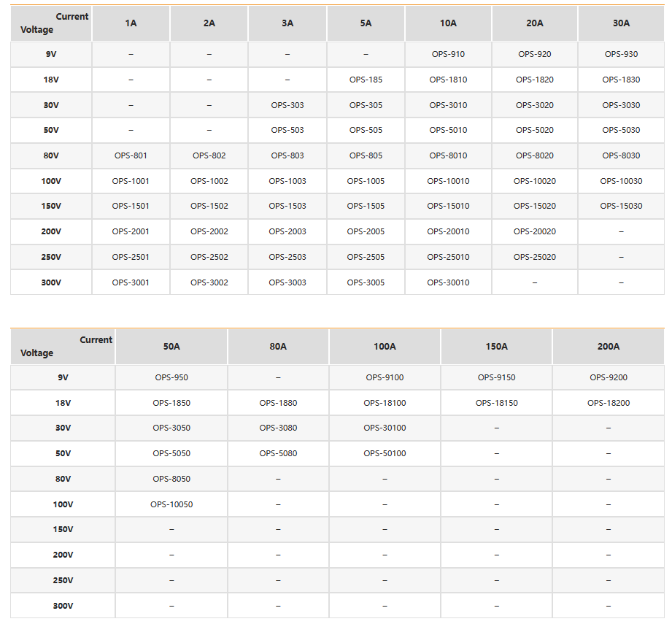Screen dimensions: 672x635
Task: Select the OPS-1502 cell
Action: (209, 207)
